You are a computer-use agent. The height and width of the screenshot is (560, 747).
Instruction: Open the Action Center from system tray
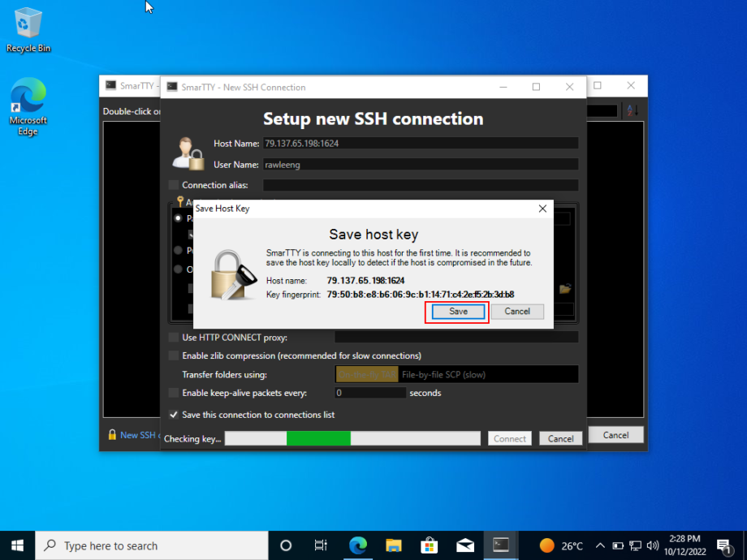pos(724,545)
